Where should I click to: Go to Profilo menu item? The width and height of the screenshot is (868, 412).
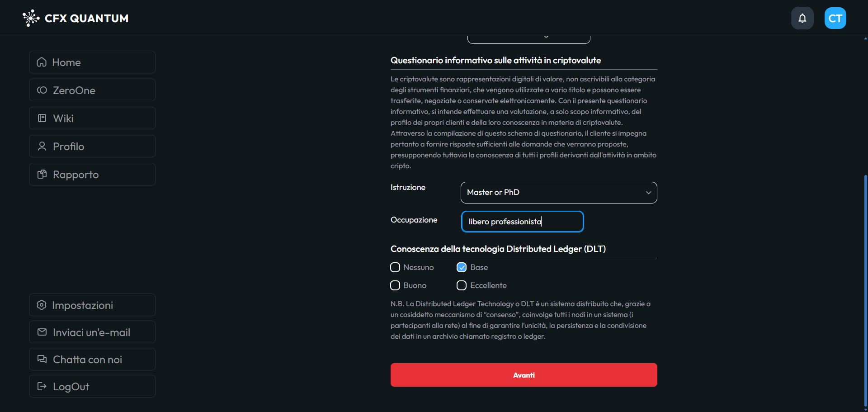tap(92, 146)
